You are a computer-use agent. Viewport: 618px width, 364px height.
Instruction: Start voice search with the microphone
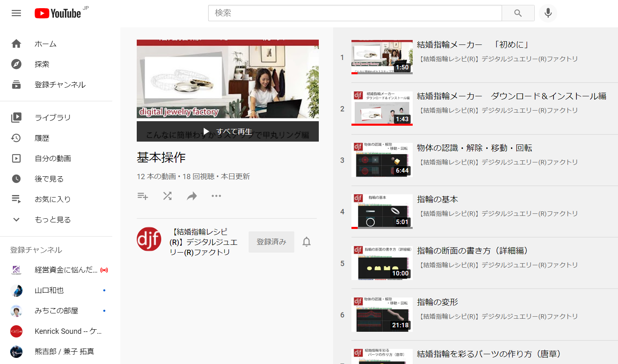pyautogui.click(x=548, y=13)
